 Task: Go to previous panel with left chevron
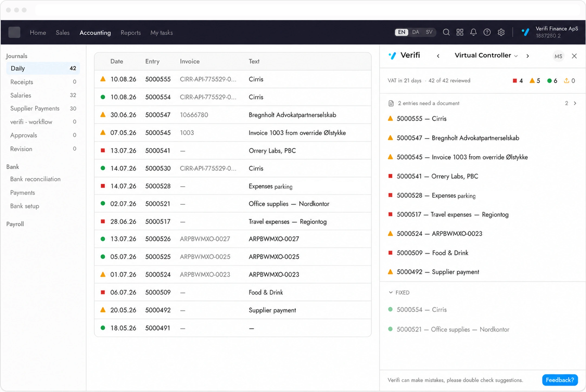pyautogui.click(x=438, y=56)
